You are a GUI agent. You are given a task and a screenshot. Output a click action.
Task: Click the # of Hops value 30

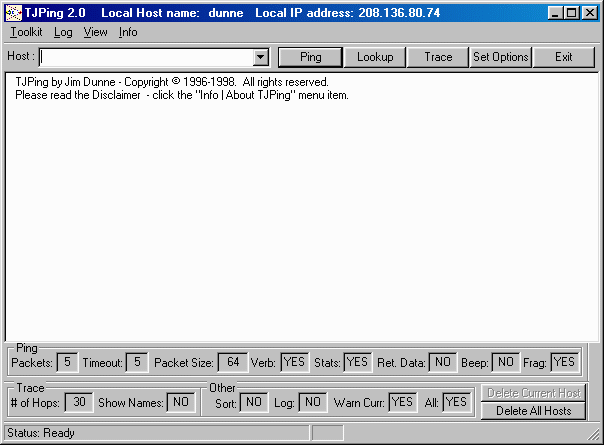pos(79,402)
